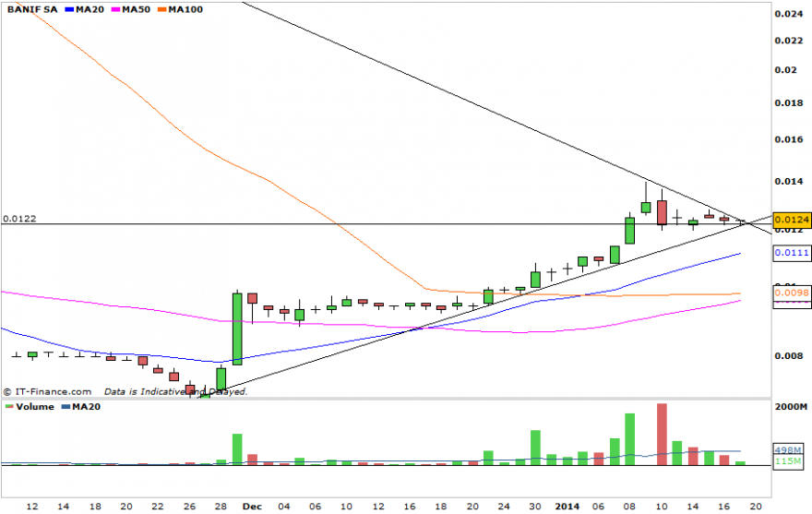Image resolution: width=812 pixels, height=514 pixels.
Task: Click the 0.022 price axis label
Action: [x=789, y=41]
